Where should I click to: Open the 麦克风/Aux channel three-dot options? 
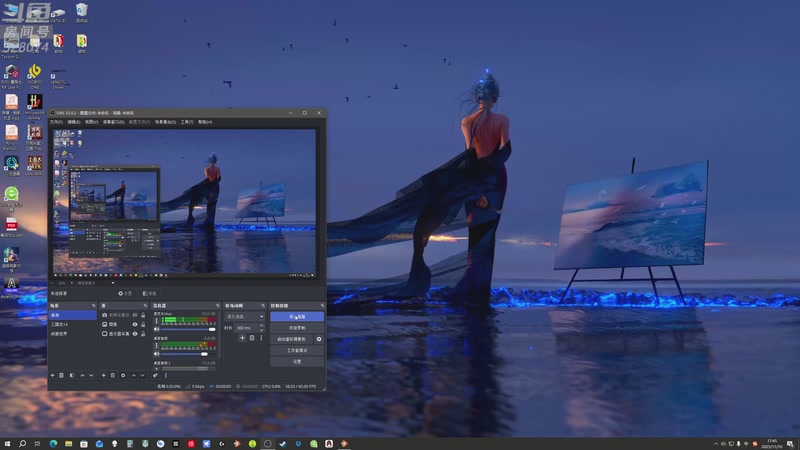pyautogui.click(x=156, y=321)
